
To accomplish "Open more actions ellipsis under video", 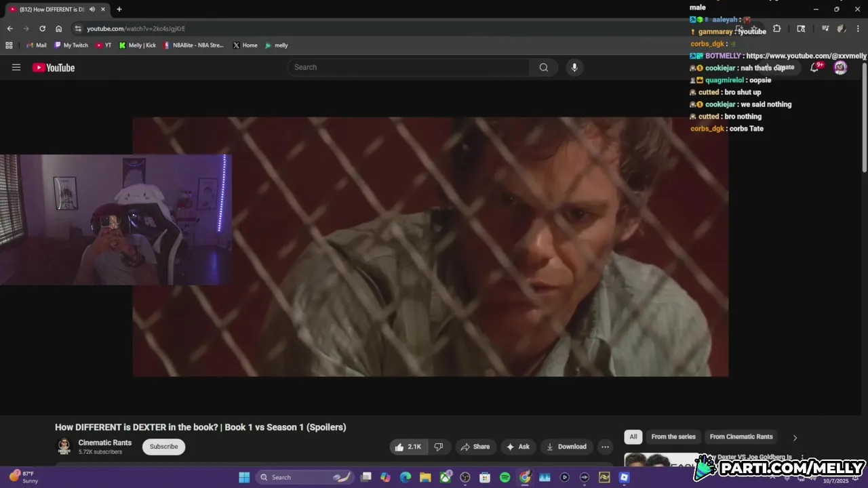I will (605, 447).
